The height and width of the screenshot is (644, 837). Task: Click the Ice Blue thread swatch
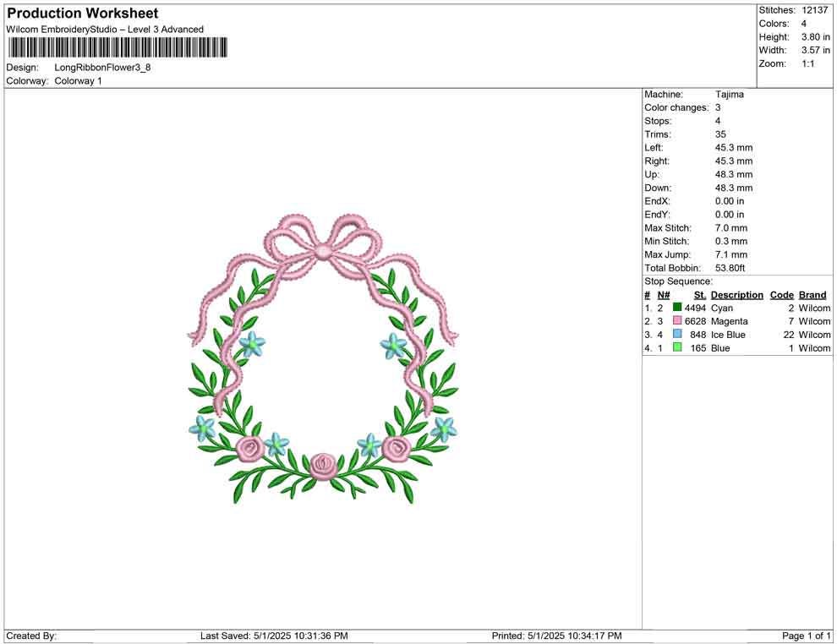[x=676, y=335]
